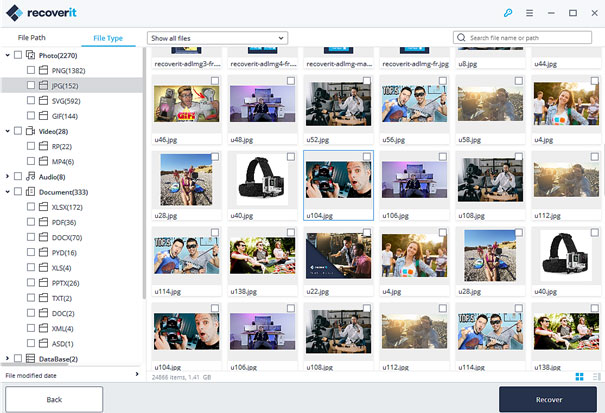The width and height of the screenshot is (605, 413).
Task: Select the File Type tab
Action: point(108,38)
